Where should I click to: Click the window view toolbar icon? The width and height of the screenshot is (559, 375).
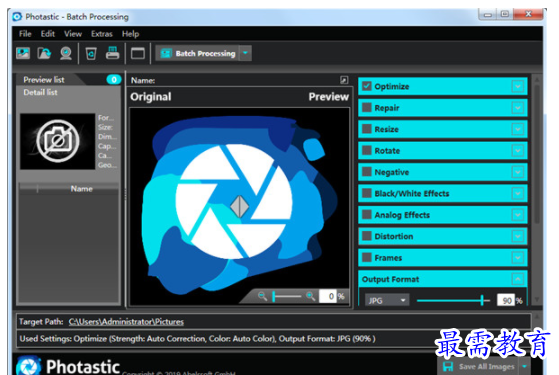[x=138, y=53]
